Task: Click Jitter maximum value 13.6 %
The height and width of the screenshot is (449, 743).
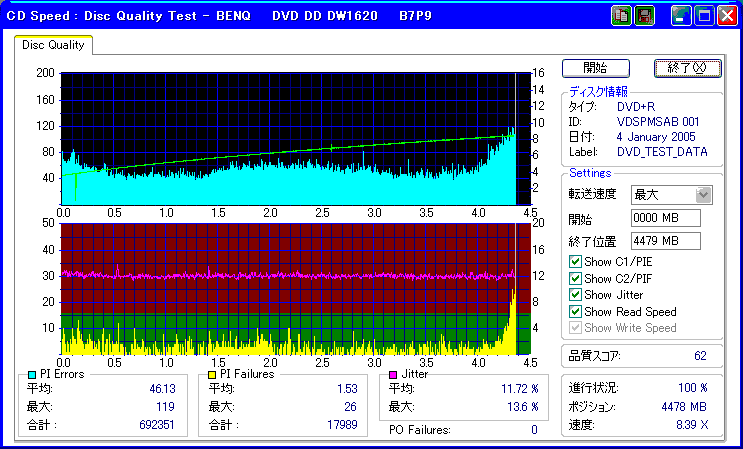Action: (523, 407)
